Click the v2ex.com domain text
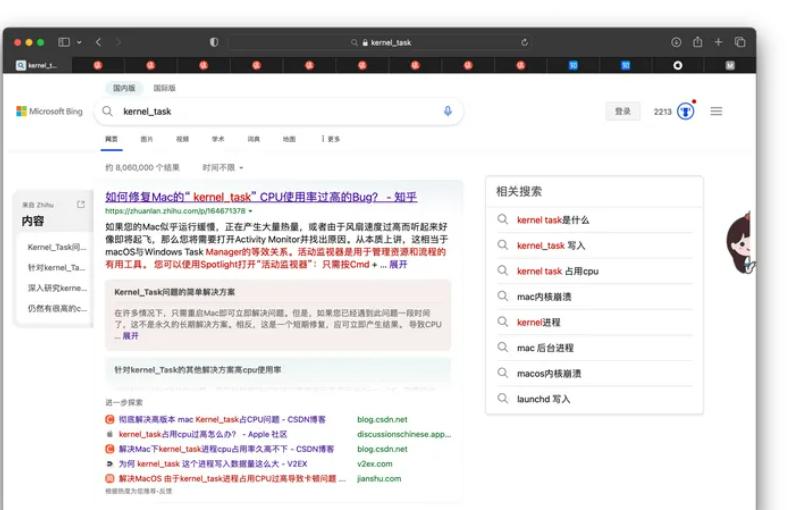 [375, 464]
